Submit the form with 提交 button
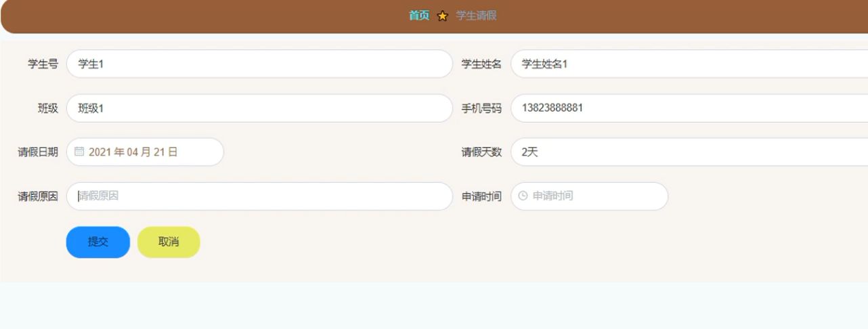This screenshot has width=868, height=329. coord(98,242)
